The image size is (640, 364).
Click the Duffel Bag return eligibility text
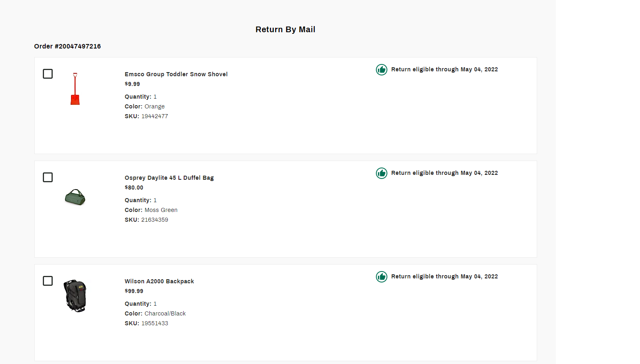pyautogui.click(x=444, y=173)
